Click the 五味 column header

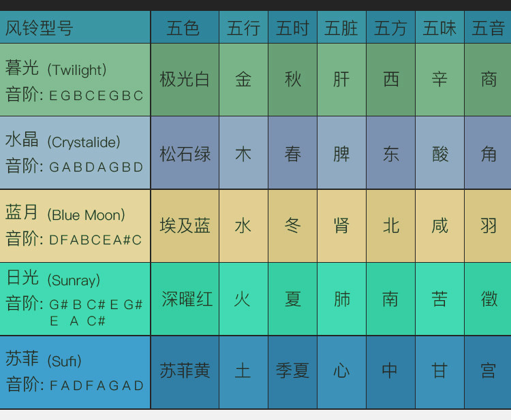click(439, 28)
